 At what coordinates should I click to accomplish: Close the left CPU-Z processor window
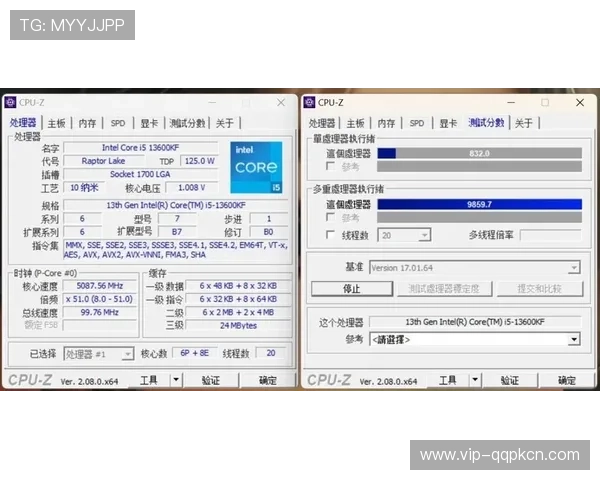pyautogui.click(x=280, y=102)
